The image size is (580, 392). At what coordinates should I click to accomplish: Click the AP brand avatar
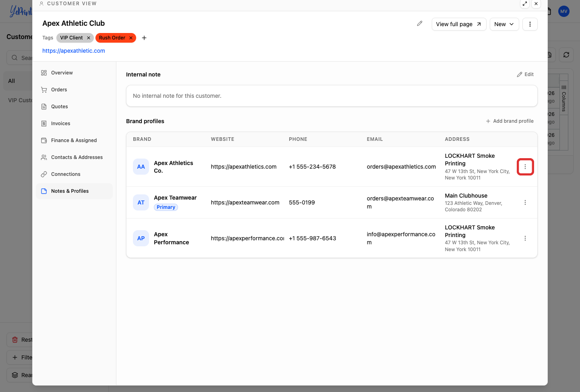pos(141,238)
